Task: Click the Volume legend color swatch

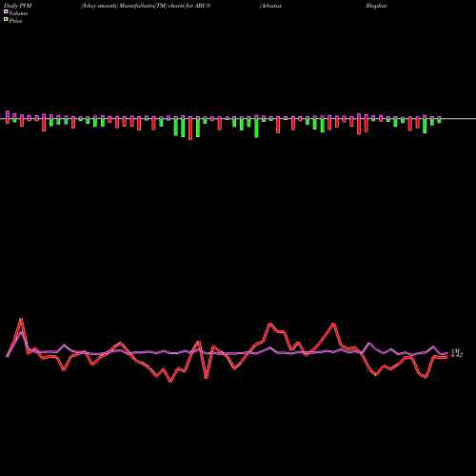Action: pyautogui.click(x=6, y=12)
